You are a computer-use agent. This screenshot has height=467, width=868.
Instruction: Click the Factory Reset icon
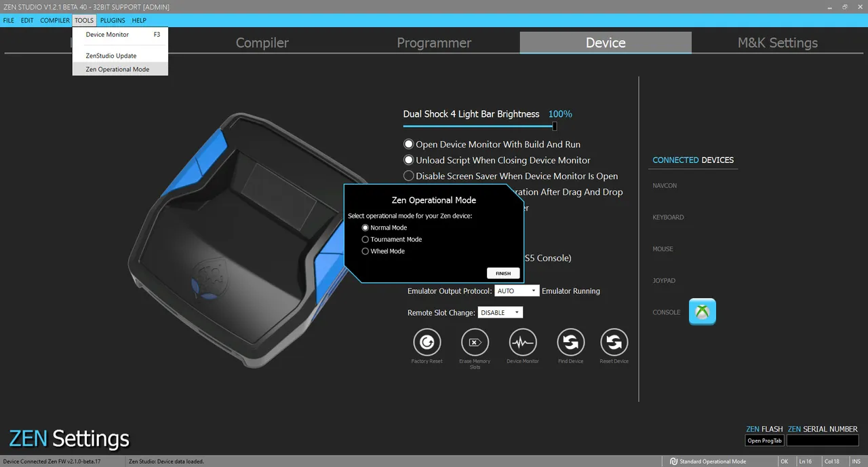coord(427,343)
